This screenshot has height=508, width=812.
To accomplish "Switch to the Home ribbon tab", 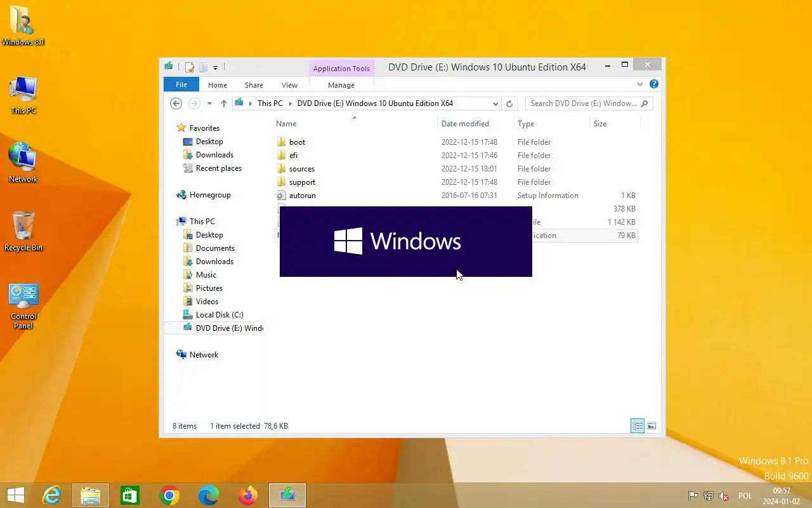I will point(218,84).
